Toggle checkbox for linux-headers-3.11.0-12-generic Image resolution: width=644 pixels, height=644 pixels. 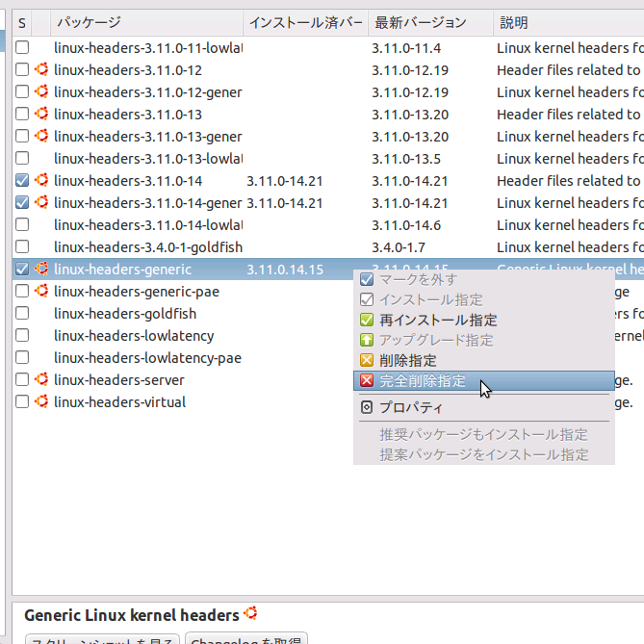22,92
